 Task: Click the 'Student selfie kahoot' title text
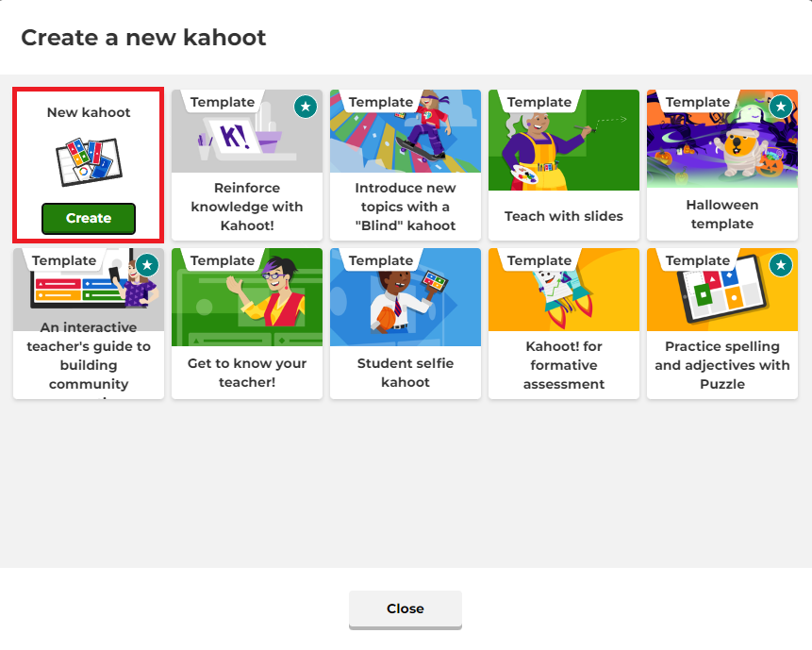pyautogui.click(x=406, y=373)
